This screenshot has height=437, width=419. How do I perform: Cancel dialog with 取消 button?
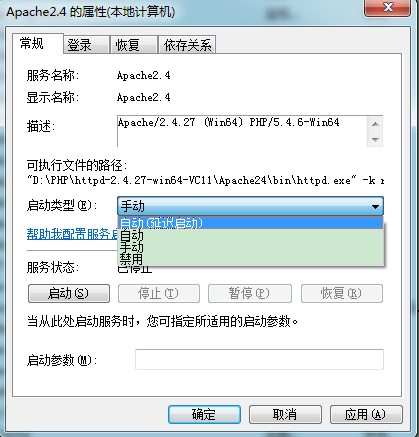click(x=285, y=414)
